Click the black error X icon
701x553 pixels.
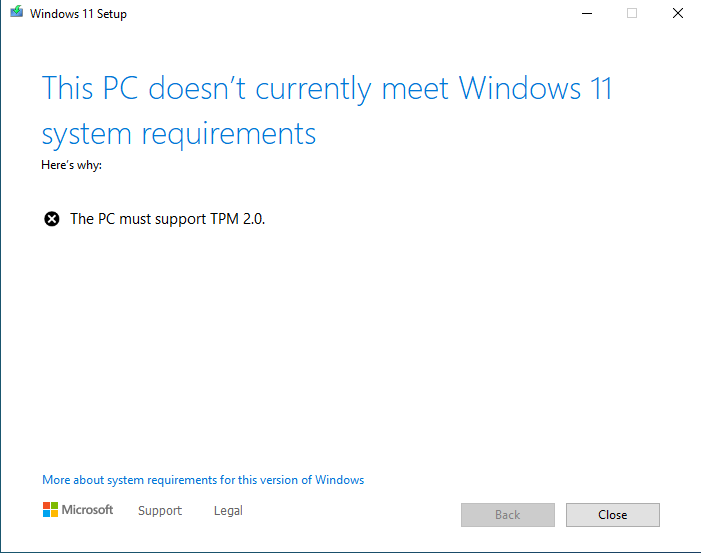tap(51, 219)
